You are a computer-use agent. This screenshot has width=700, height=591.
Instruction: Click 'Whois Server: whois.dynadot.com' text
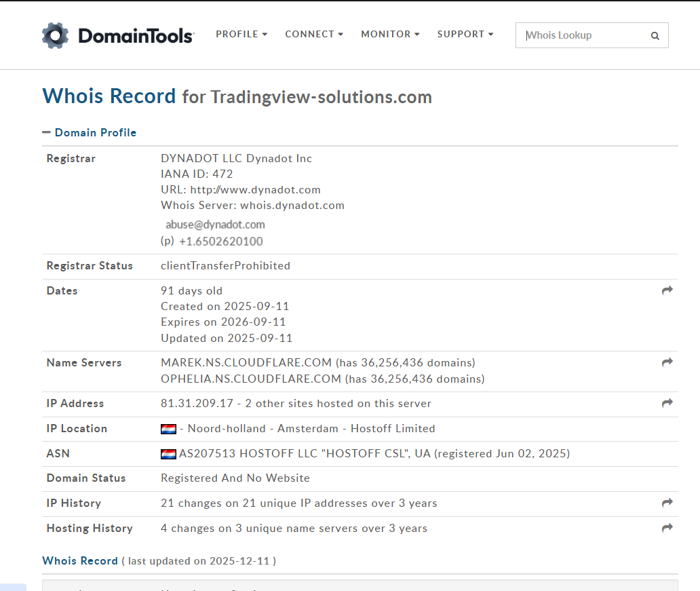(253, 206)
